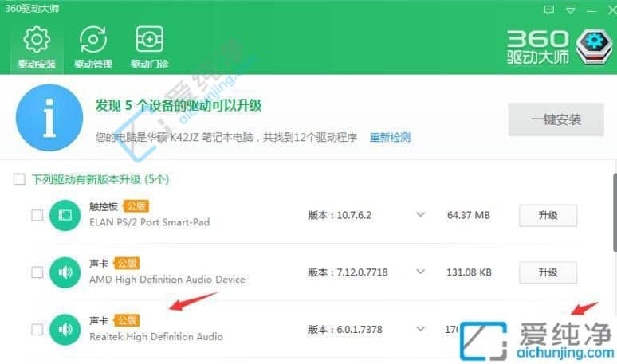617x364 pixels.
Task: Expand version dropdown for 10.7.6.2
Action: tap(421, 214)
